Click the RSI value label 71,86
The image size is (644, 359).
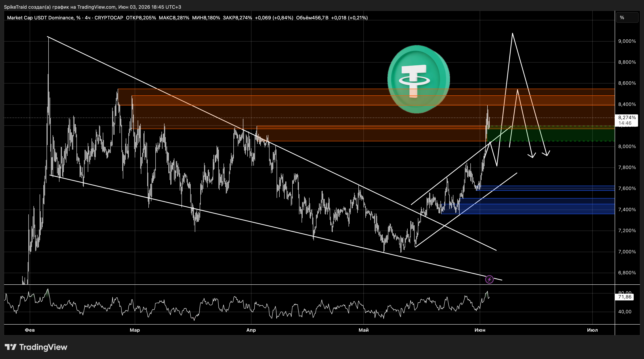(x=625, y=297)
